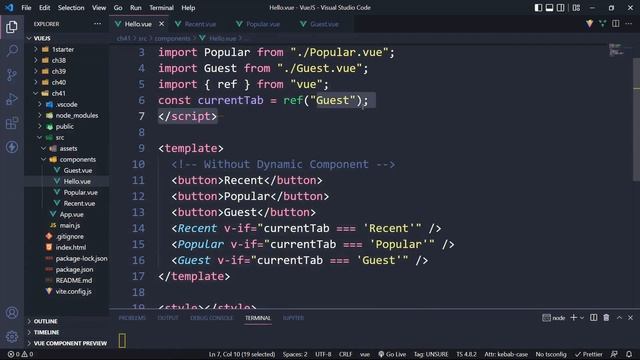Close the Hello.vue tab

(x=162, y=24)
